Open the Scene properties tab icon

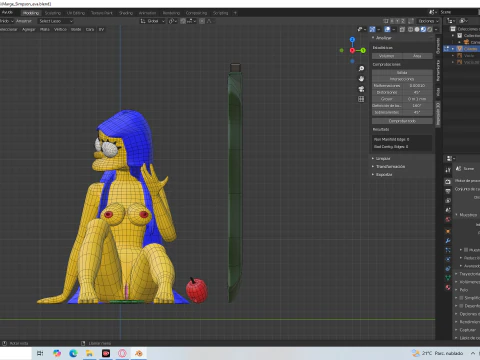point(448,210)
